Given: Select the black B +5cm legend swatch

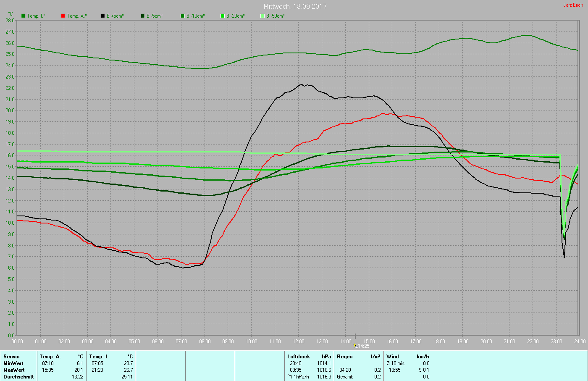Looking at the screenshot, I should 103,16.
